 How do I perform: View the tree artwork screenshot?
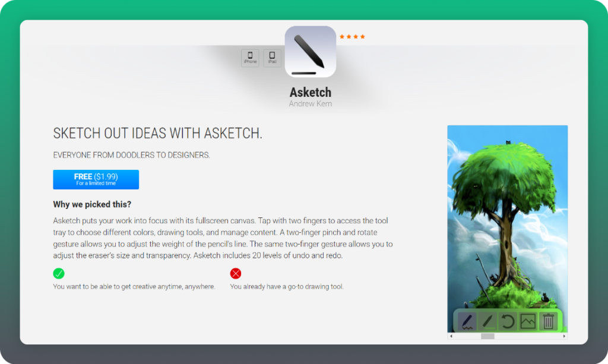(x=507, y=229)
